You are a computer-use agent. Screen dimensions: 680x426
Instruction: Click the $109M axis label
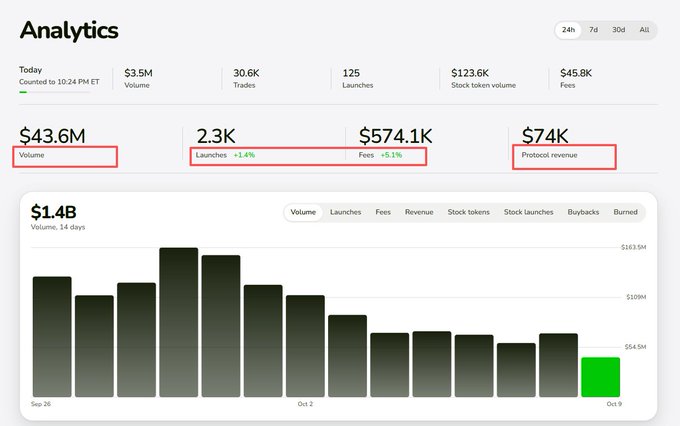click(636, 297)
